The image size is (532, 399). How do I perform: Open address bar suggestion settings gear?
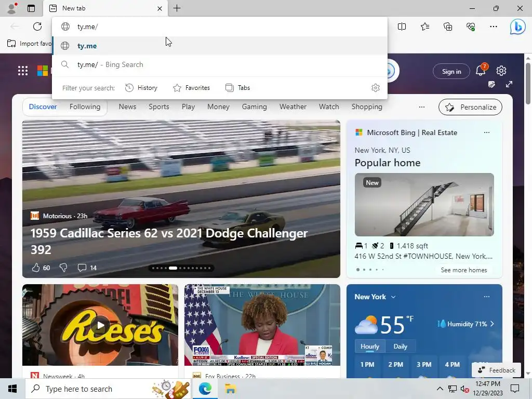point(376,88)
